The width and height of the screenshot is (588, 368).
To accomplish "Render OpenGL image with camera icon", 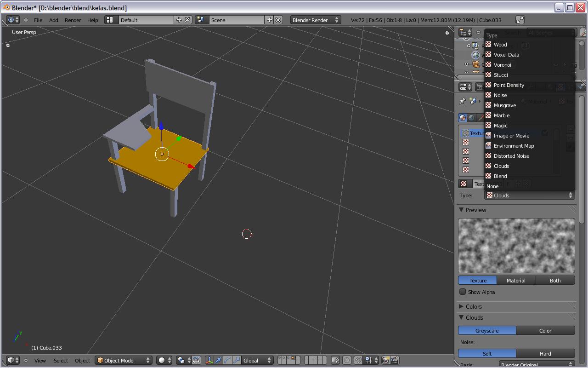I will click(386, 360).
